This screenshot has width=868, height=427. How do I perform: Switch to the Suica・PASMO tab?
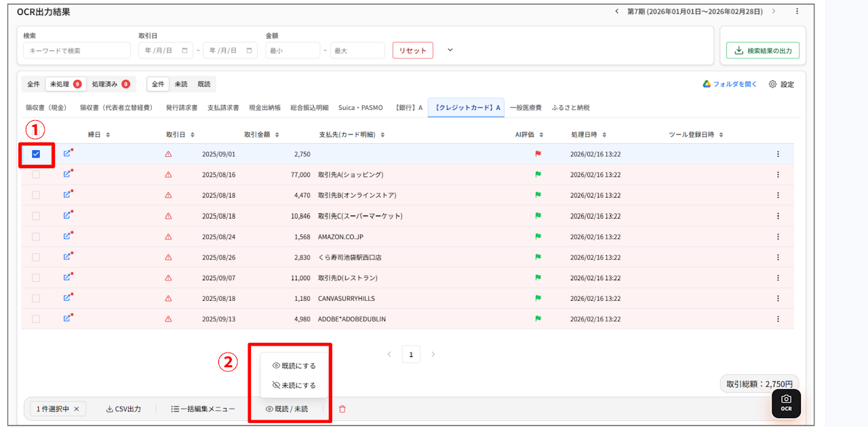[x=361, y=107]
